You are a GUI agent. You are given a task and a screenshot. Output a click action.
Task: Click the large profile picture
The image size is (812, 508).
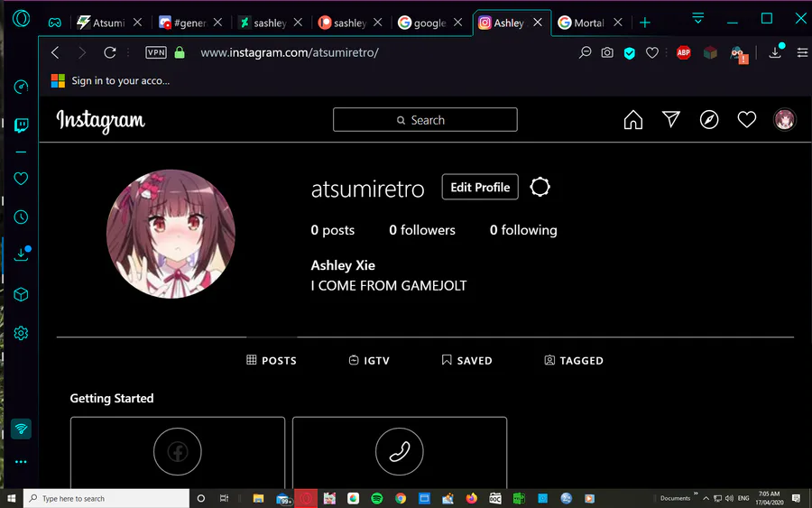pos(171,234)
